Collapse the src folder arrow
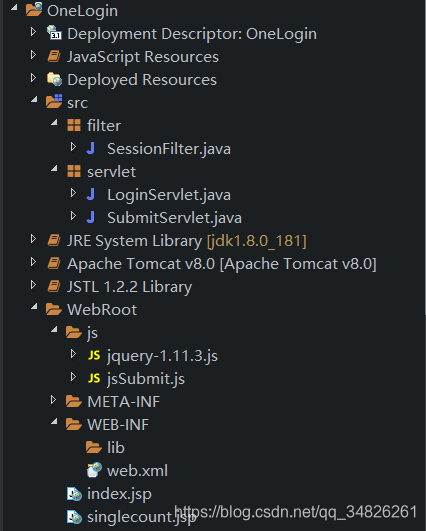 tap(34, 100)
